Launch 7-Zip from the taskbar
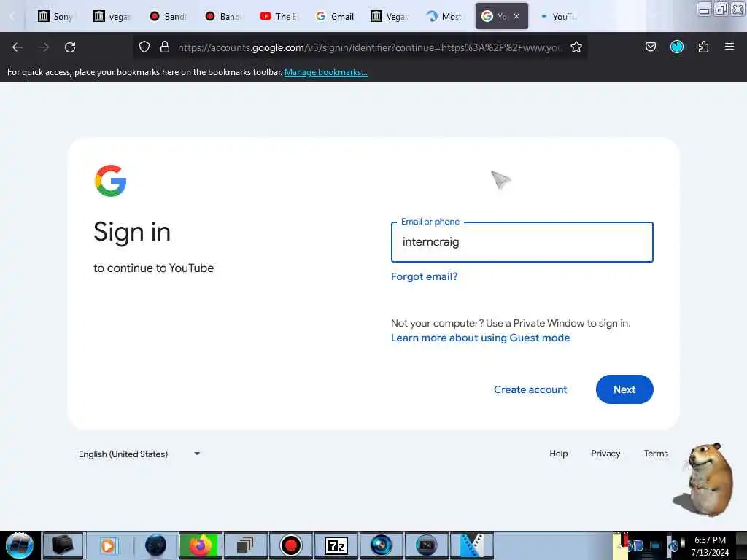 click(x=336, y=545)
